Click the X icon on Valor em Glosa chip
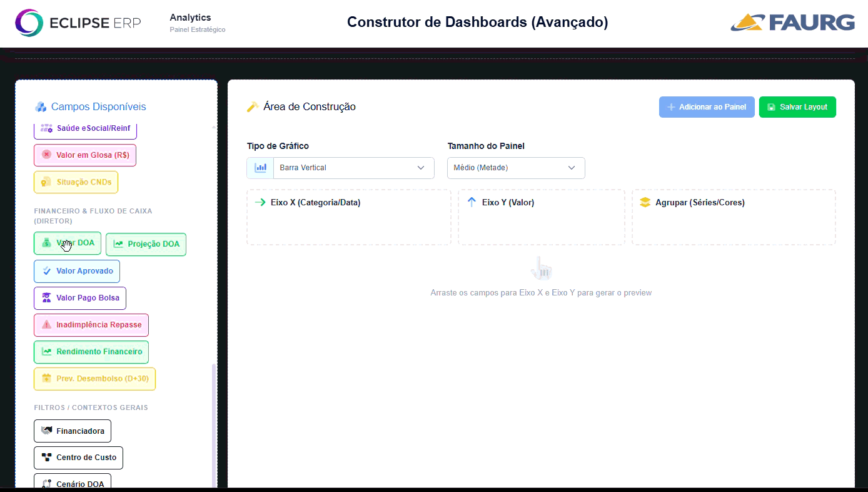The height and width of the screenshot is (492, 868). [46, 155]
